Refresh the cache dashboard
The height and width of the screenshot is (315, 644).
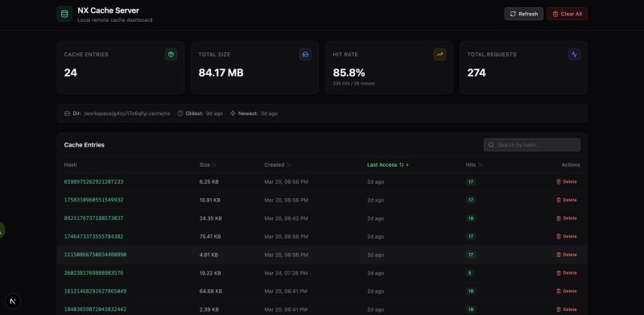524,14
